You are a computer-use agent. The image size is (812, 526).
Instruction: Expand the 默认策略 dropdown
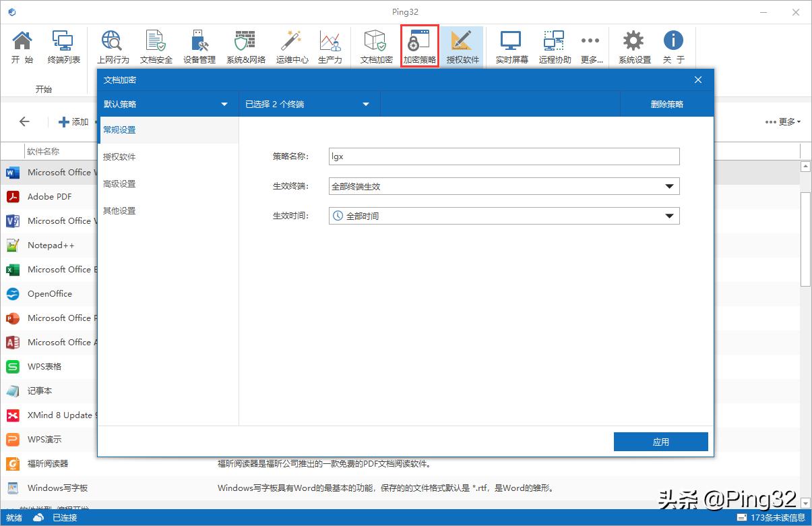point(168,104)
